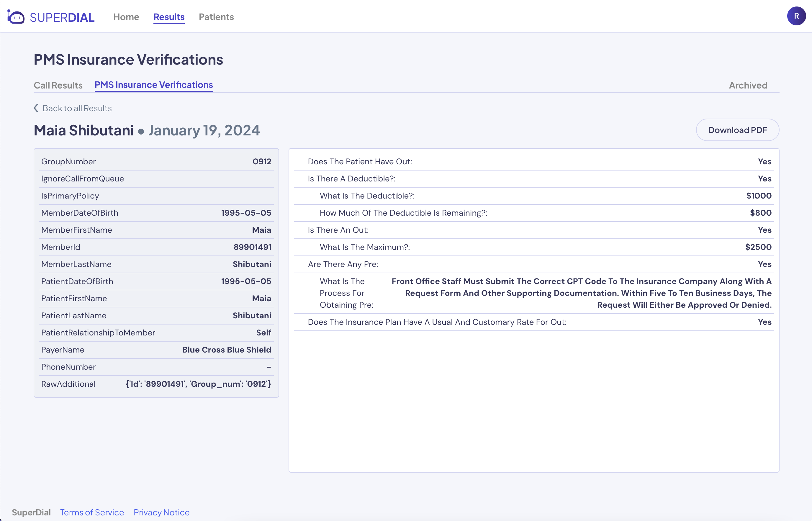The height and width of the screenshot is (521, 812).
Task: Open the Terms of Service link
Action: [92, 512]
